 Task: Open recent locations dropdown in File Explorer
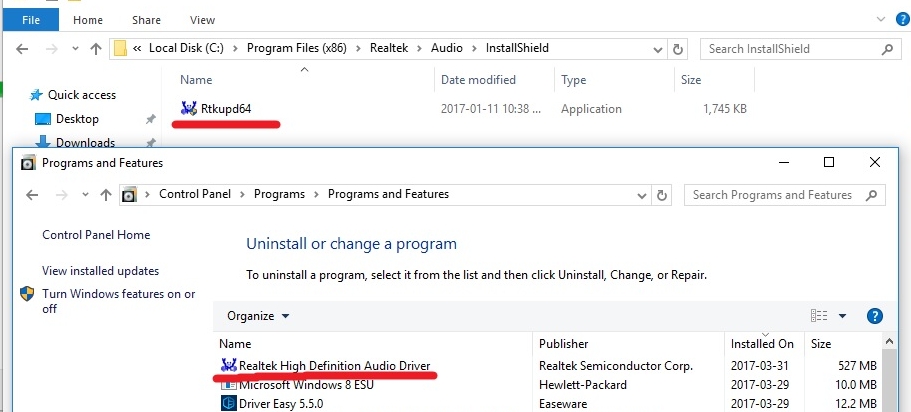[x=75, y=49]
